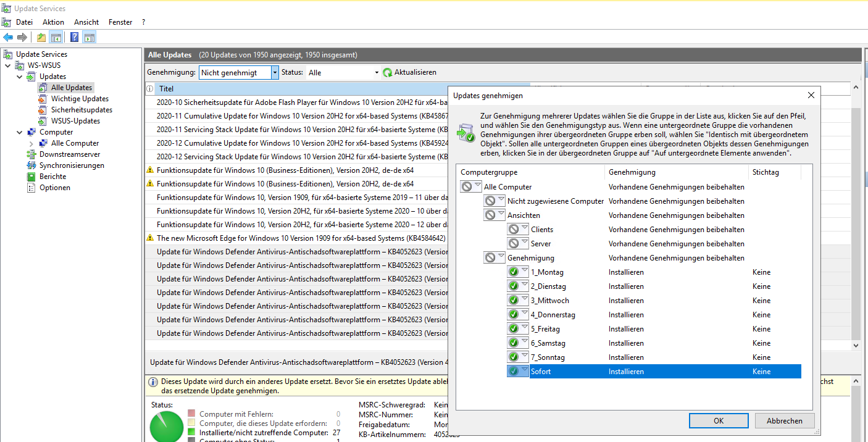The width and height of the screenshot is (868, 442).
Task: Toggle the console tree pane toolbar icon
Action: [56, 37]
